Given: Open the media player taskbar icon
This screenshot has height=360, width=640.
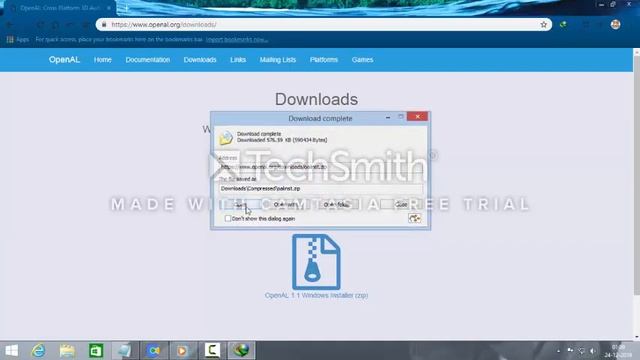Looking at the screenshot, I should coord(182,350).
